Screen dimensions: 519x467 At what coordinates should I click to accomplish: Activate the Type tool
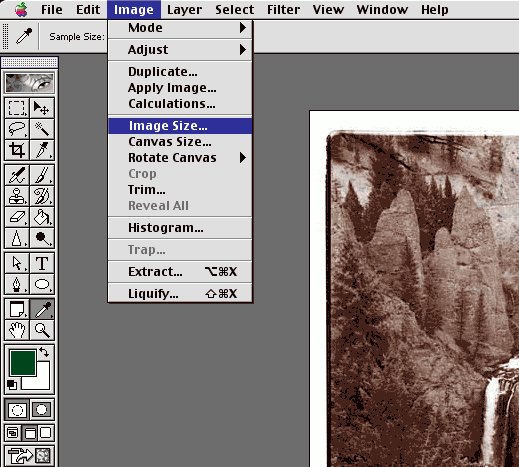[x=42, y=263]
